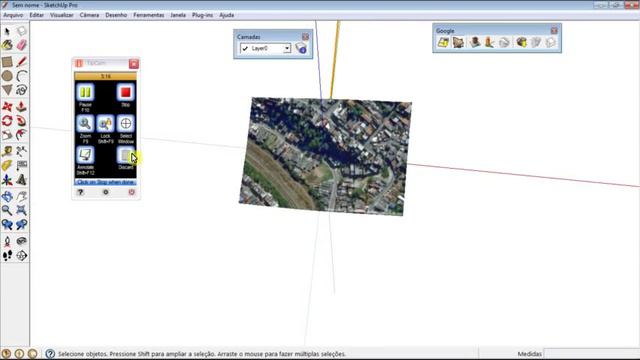Select the Arc drawing tool
This screenshot has height=360, width=640.
pos(22,76)
